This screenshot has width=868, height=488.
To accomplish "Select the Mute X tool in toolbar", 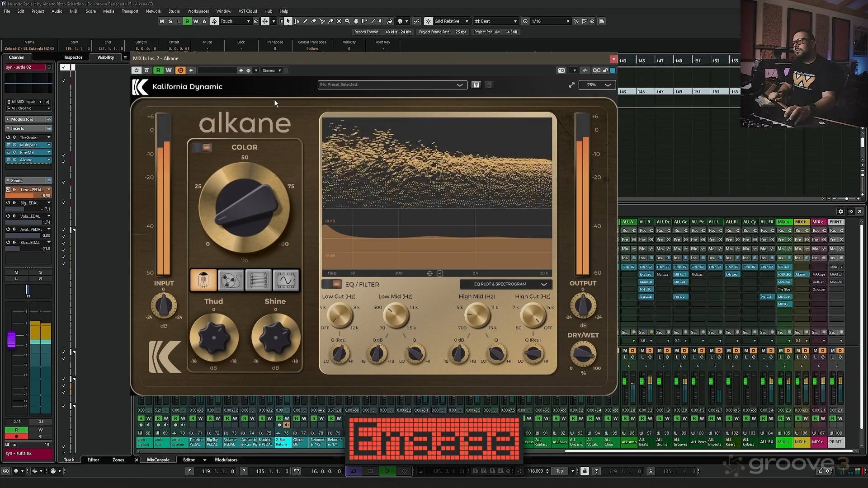I will pos(339,21).
